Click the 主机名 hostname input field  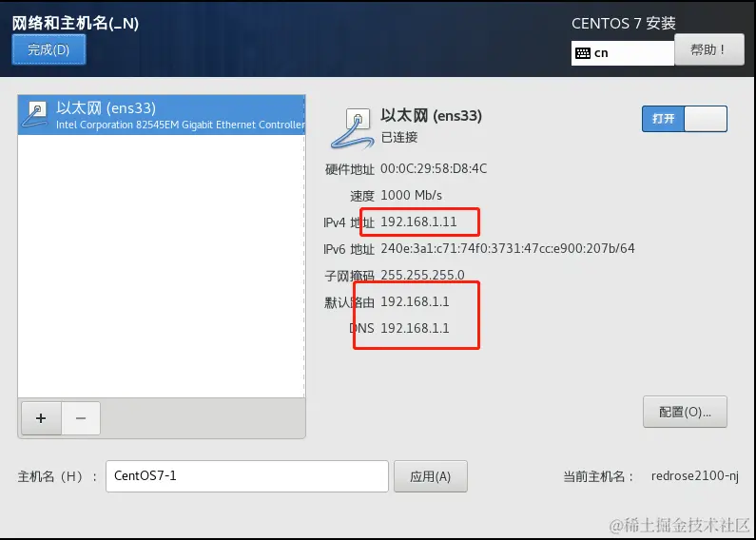247,476
